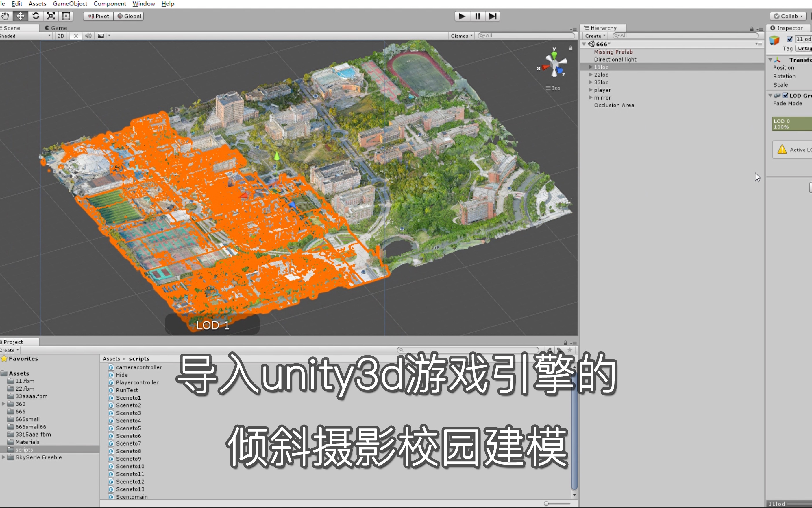Toggle scene lighting in the Scene view
The image size is (812, 508).
tap(76, 36)
